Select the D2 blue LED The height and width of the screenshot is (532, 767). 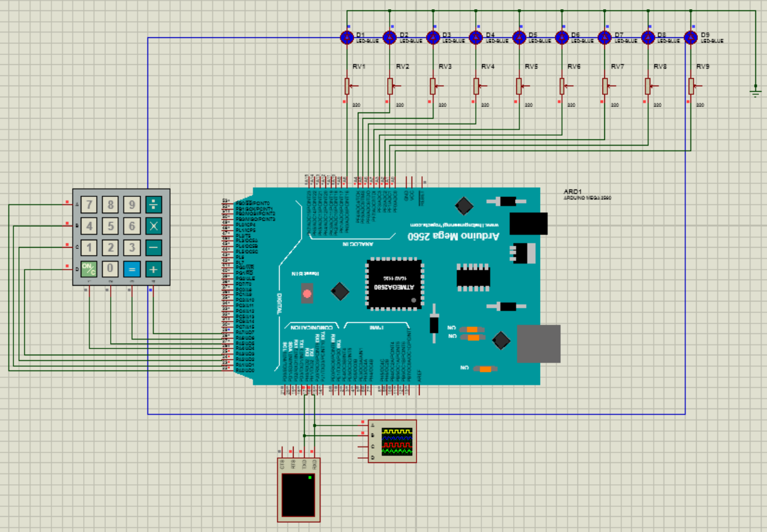click(x=390, y=38)
